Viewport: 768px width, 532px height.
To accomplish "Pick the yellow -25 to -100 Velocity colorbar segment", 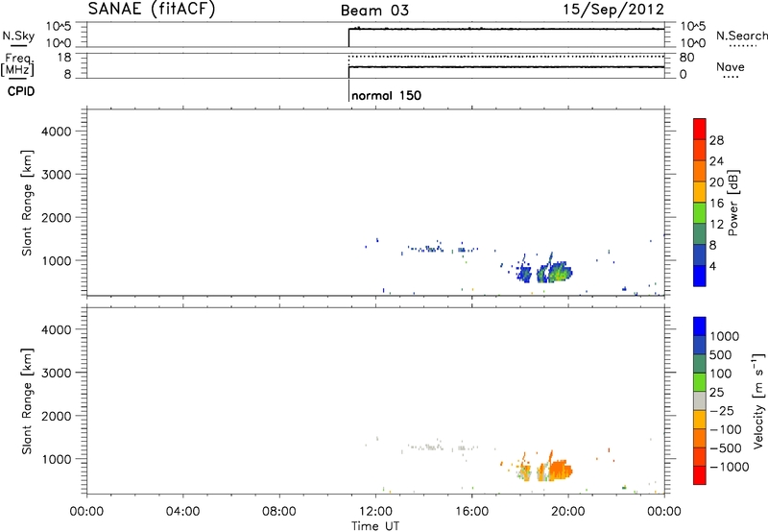I will point(700,420).
